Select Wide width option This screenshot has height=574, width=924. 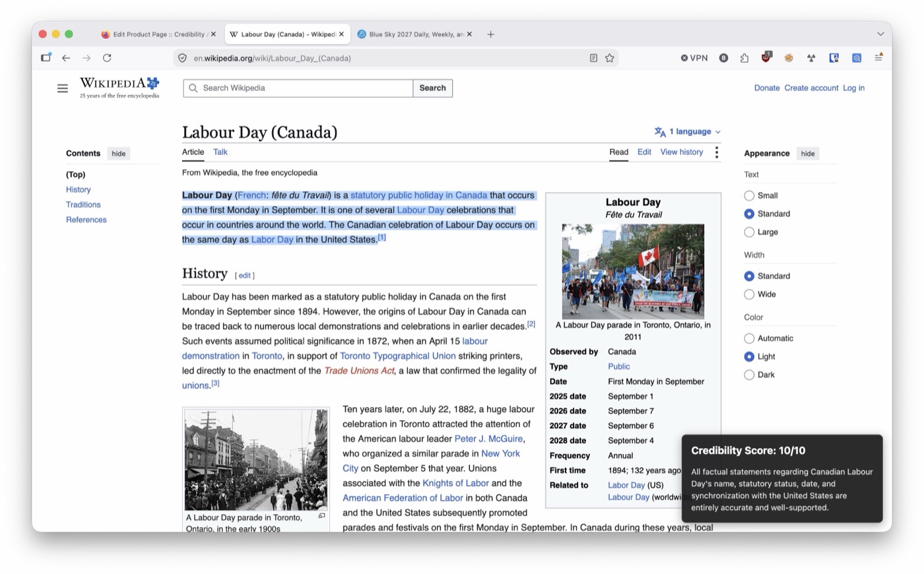[x=749, y=294]
